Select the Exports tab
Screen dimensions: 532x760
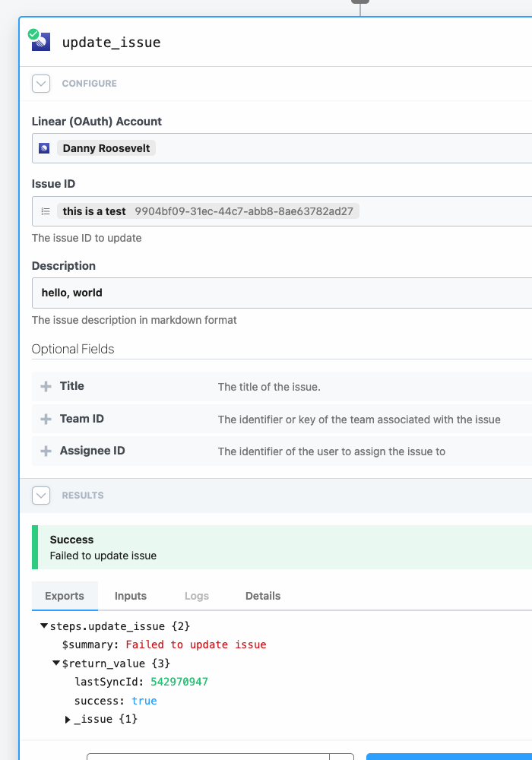click(65, 596)
